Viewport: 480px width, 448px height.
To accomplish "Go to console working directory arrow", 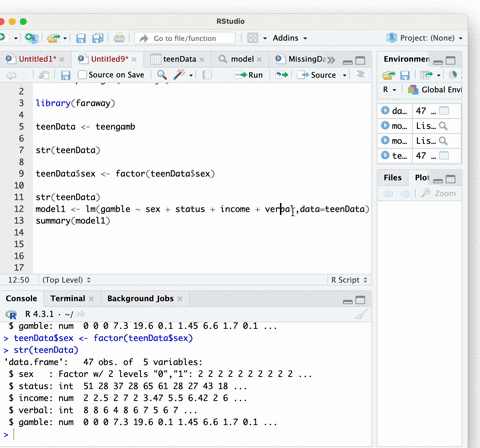I will point(81,314).
